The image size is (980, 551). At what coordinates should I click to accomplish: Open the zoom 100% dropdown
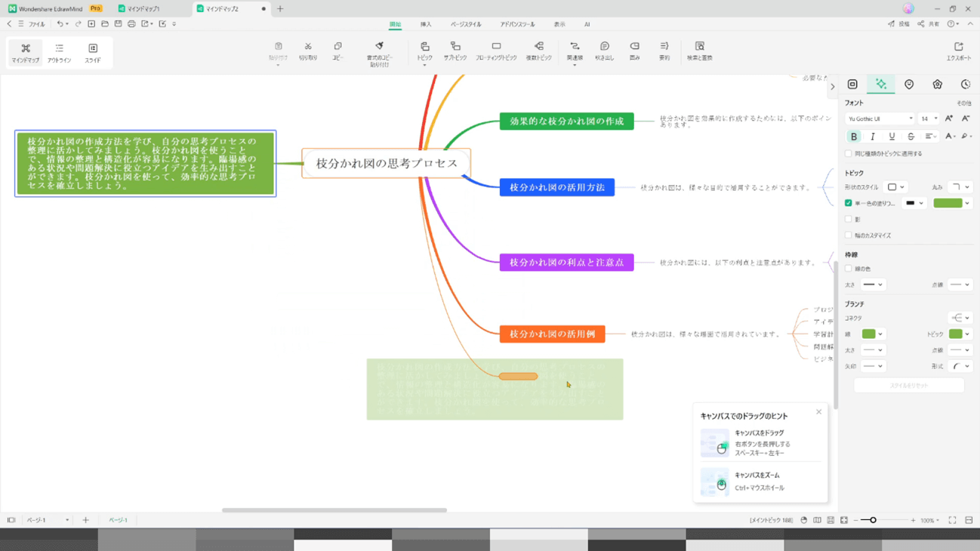point(930,520)
